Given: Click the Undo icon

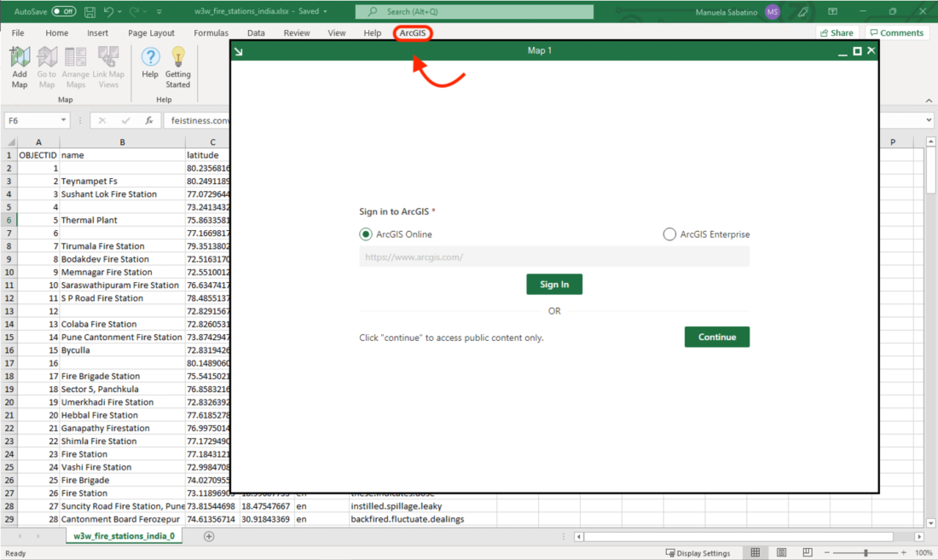Looking at the screenshot, I should pos(108,11).
